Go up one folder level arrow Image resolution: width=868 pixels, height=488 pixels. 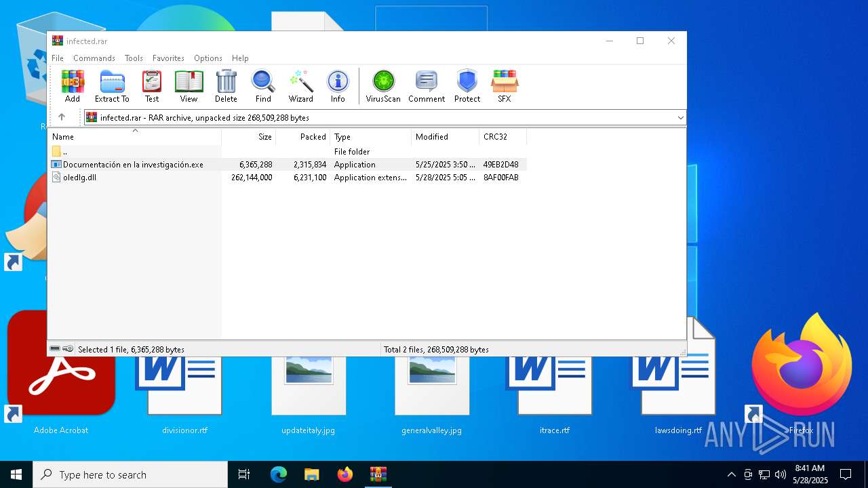tap(62, 117)
